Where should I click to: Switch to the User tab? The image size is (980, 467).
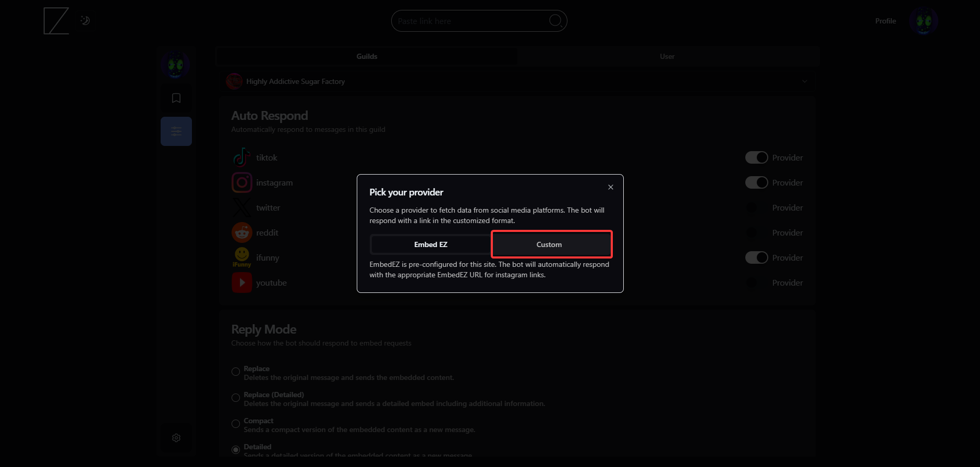point(667,56)
